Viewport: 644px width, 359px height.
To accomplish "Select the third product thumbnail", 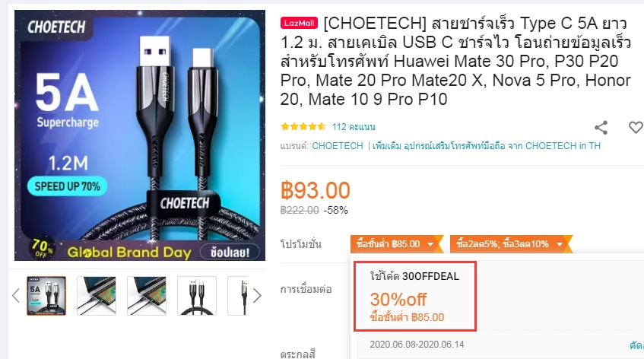I will pos(147,296).
